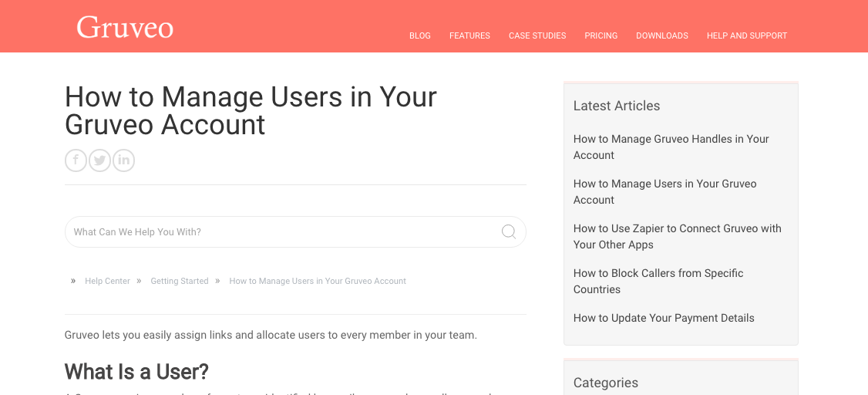Image resolution: width=868 pixels, height=395 pixels.
Task: Open 'How to Manage Gruveo Handles' article
Action: click(x=671, y=147)
